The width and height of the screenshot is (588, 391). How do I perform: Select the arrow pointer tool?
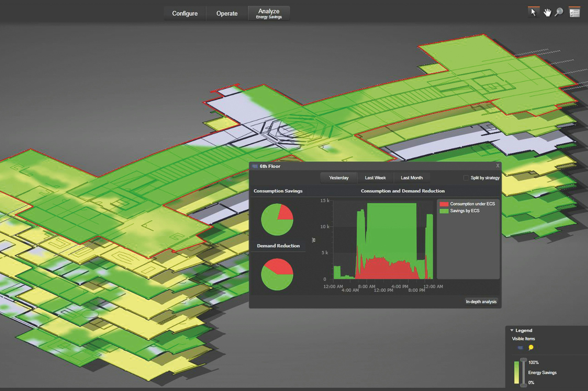click(x=534, y=12)
